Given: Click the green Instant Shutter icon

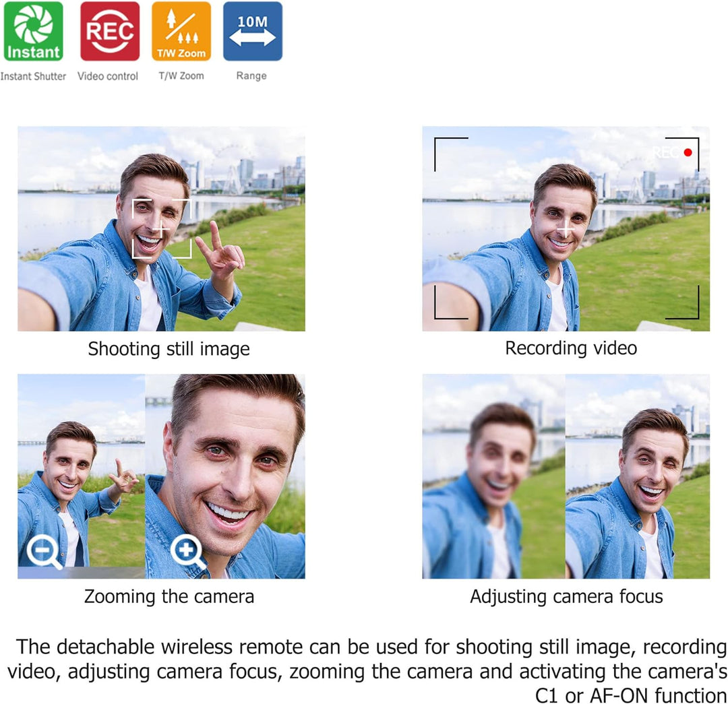Looking at the screenshot, I should point(33,32).
